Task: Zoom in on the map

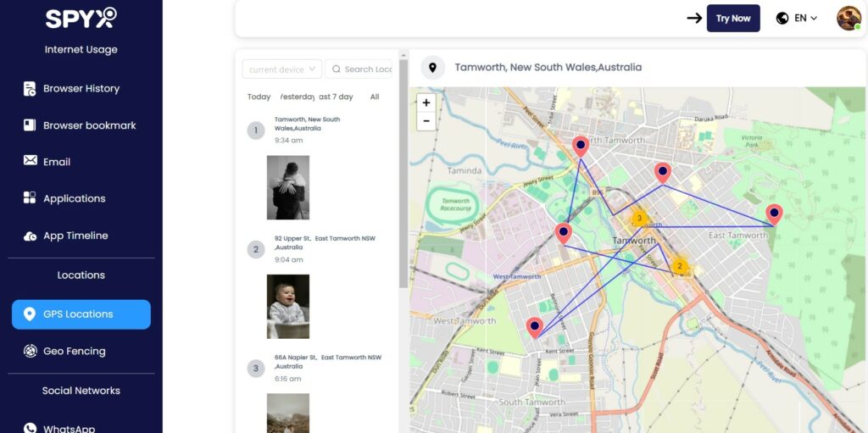Action: [x=426, y=103]
